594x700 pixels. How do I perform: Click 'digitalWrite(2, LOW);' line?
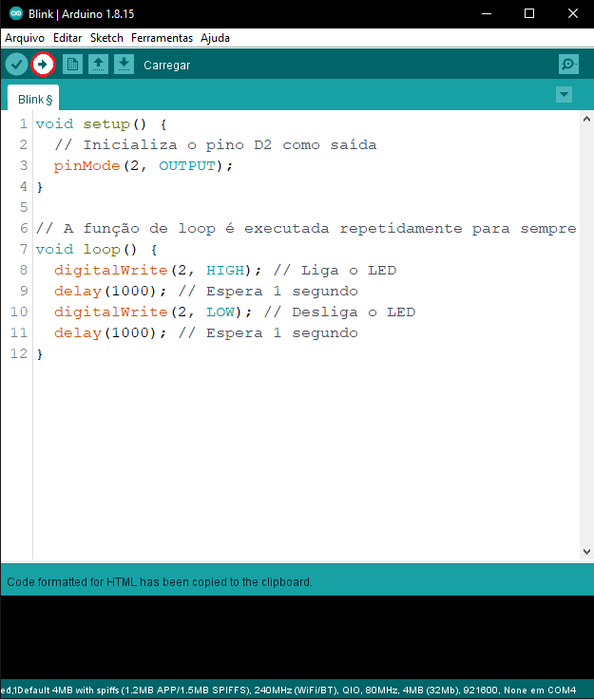pos(153,312)
